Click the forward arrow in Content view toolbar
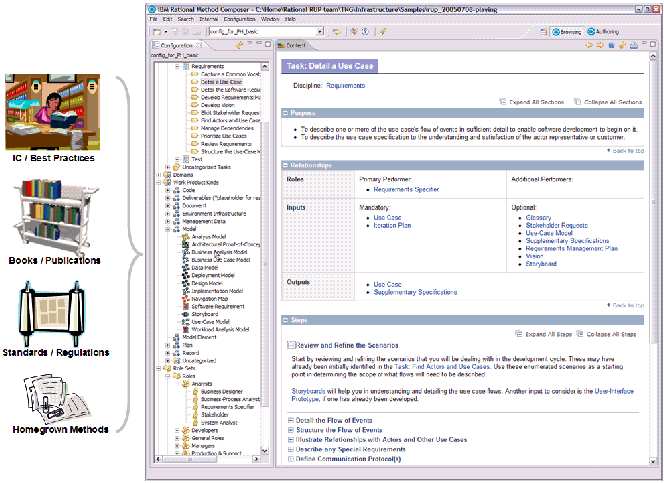This screenshot has height=483, width=664. click(x=600, y=45)
